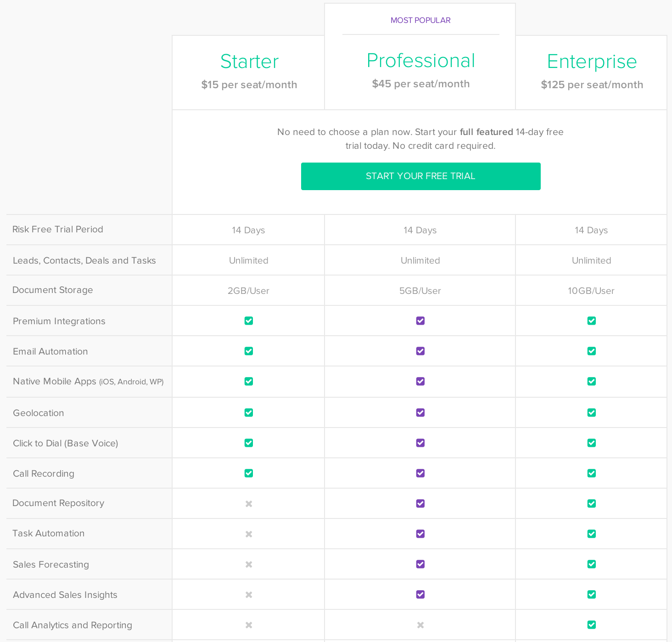672x642 pixels.
Task: Select the Enterprise plan heading
Action: (x=592, y=62)
